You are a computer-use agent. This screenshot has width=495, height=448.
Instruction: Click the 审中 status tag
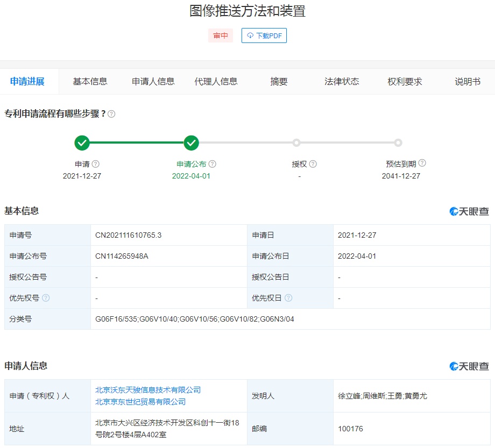[221, 35]
